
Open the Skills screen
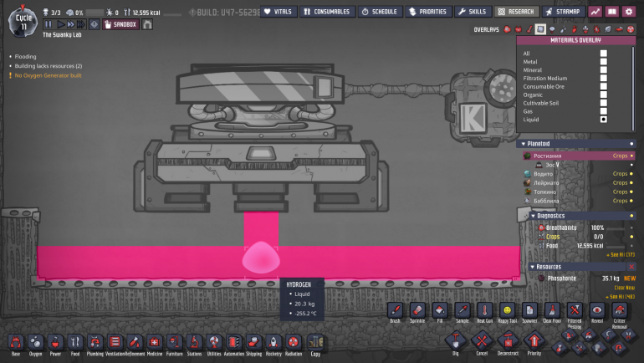pyautogui.click(x=473, y=12)
